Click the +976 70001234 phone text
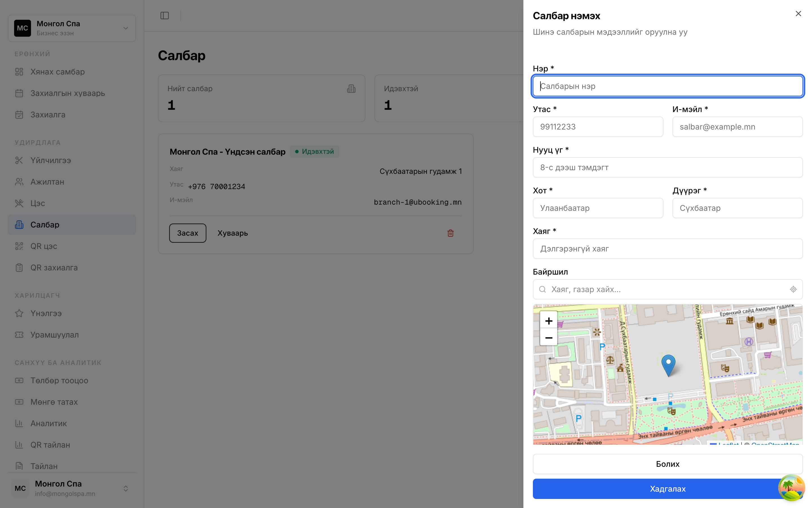 coord(217,187)
